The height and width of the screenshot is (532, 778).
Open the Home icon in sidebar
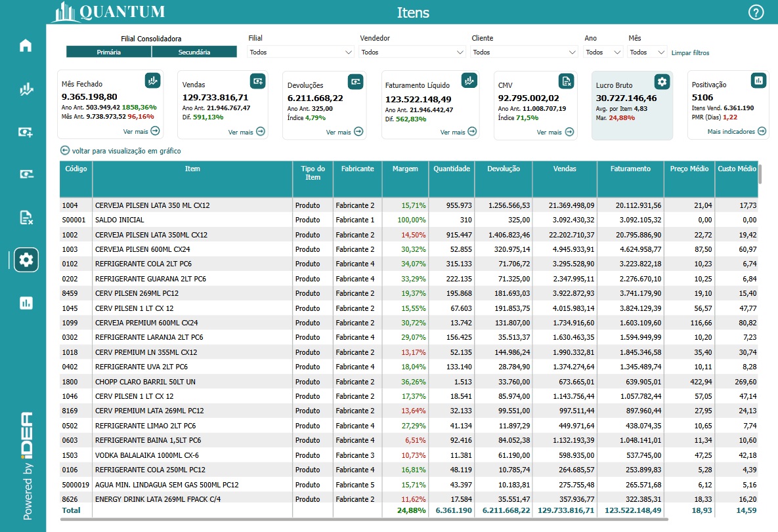(26, 46)
